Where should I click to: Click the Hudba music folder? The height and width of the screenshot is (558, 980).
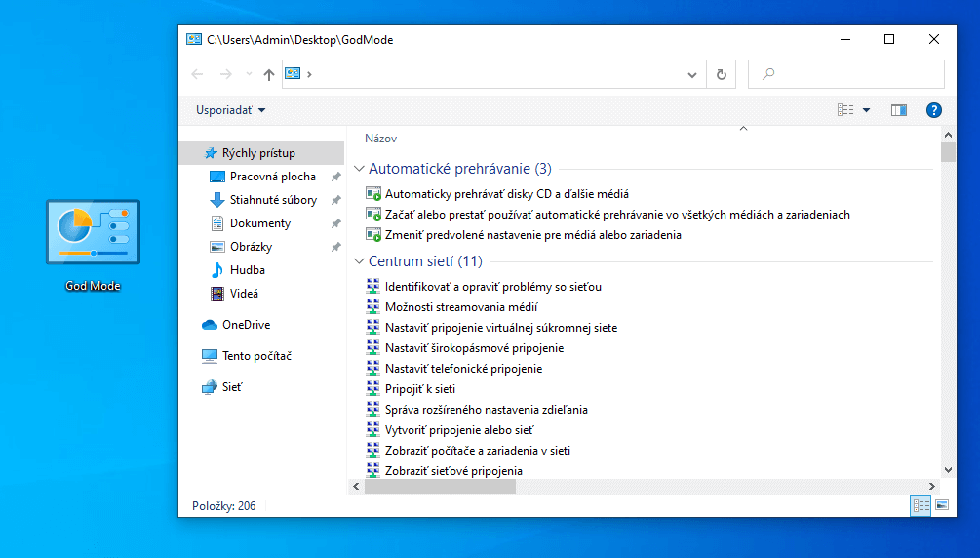247,270
